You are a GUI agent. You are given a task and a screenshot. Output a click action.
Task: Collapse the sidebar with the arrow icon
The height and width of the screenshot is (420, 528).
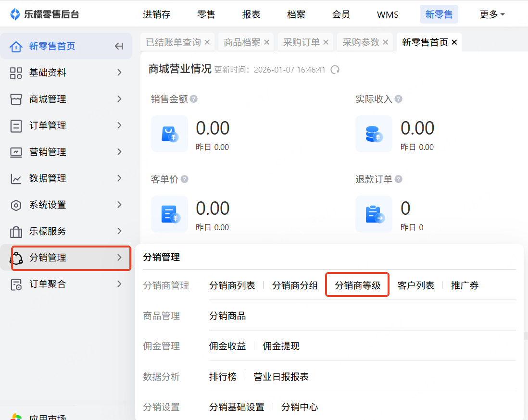(119, 46)
